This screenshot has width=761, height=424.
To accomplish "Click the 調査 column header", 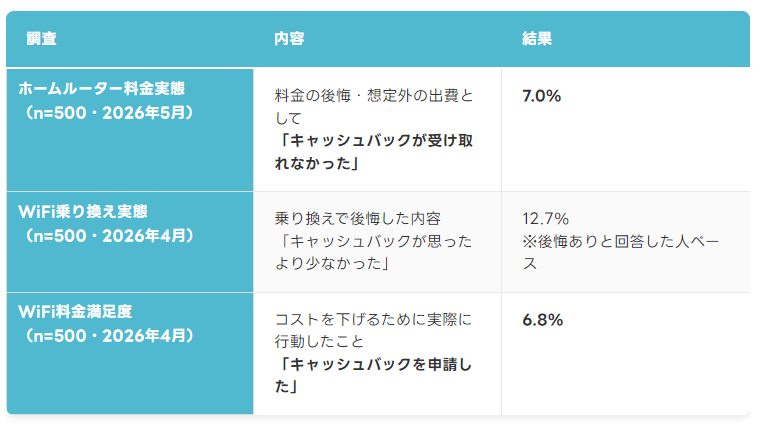I will click(41, 38).
